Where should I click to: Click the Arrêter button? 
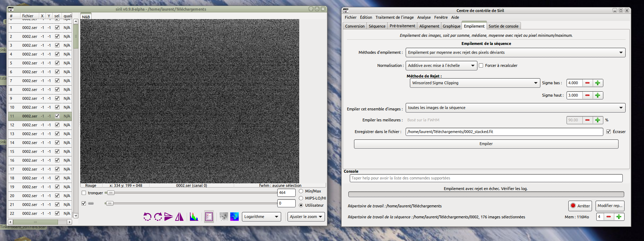click(580, 206)
